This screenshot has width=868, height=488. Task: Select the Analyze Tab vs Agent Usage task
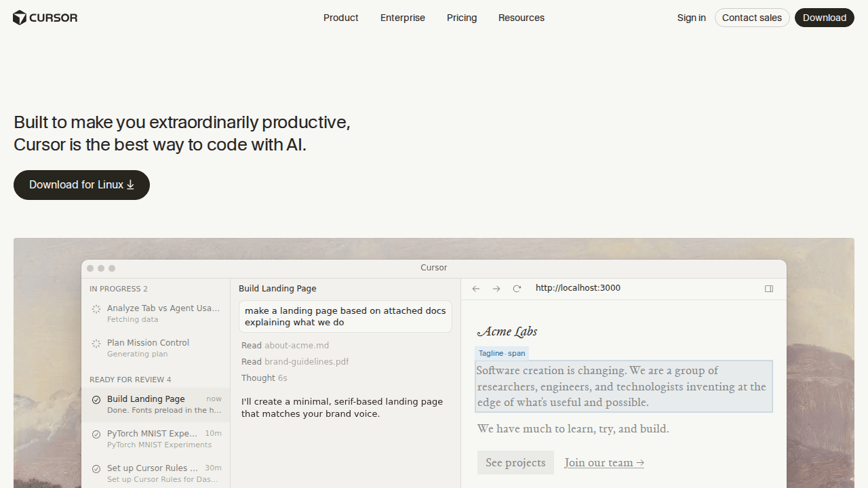(x=163, y=313)
